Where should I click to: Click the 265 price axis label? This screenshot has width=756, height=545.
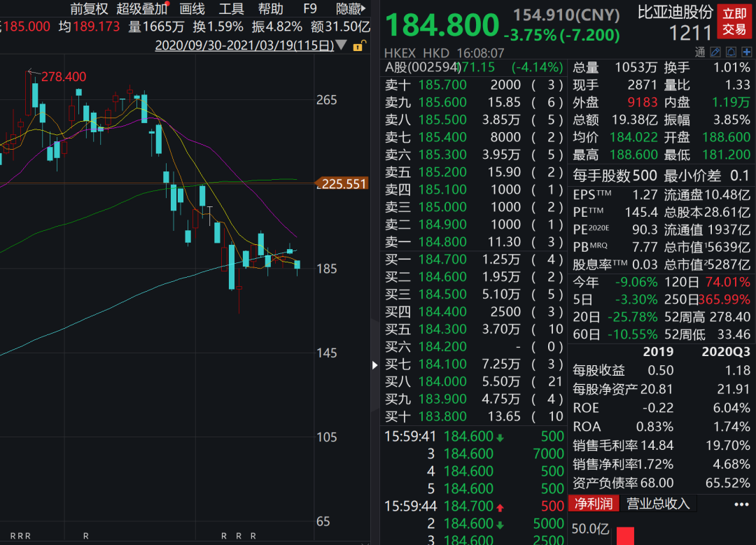[x=326, y=100]
